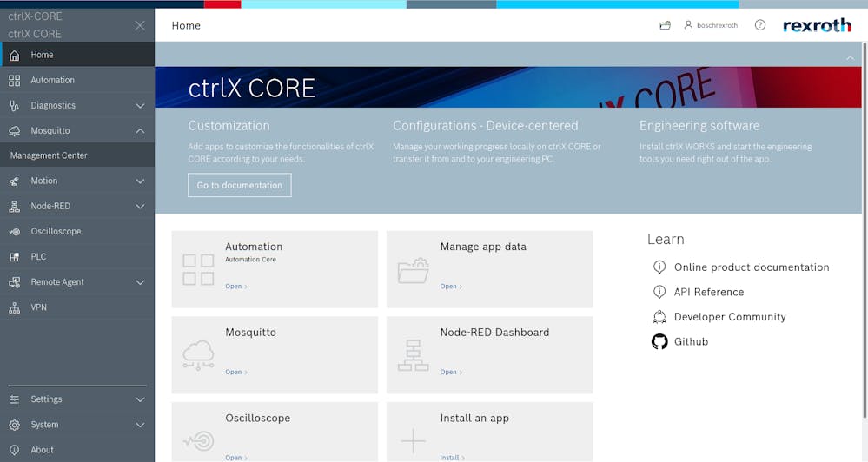
Task: Click the boschrexroth username
Action: 717,25
